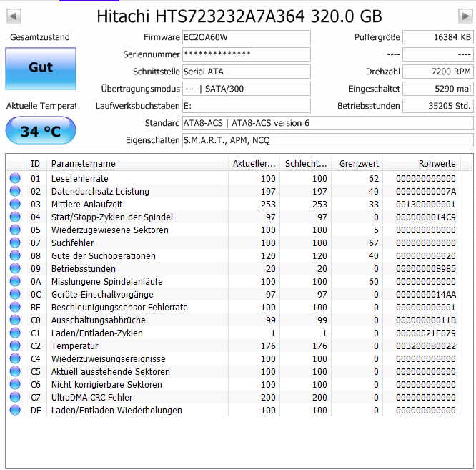Click raw value 0000000014AA

tap(425, 295)
